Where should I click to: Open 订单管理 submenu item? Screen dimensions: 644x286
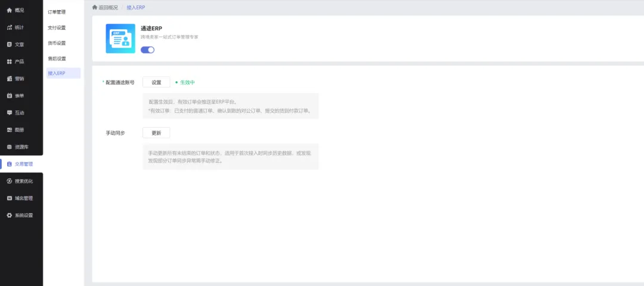point(57,13)
